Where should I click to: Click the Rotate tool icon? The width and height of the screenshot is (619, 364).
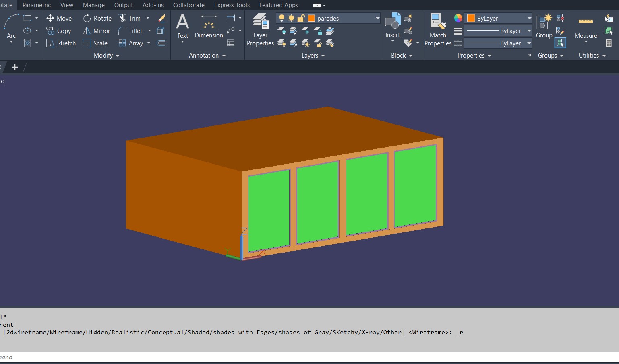point(87,18)
